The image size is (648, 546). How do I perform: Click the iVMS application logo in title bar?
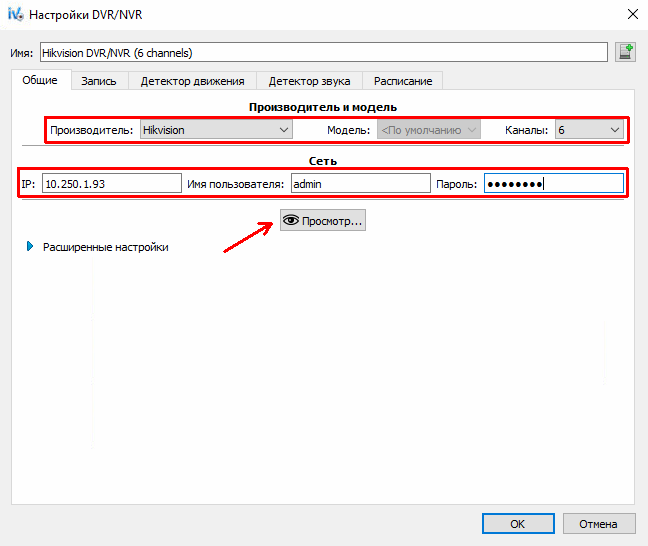(16, 14)
